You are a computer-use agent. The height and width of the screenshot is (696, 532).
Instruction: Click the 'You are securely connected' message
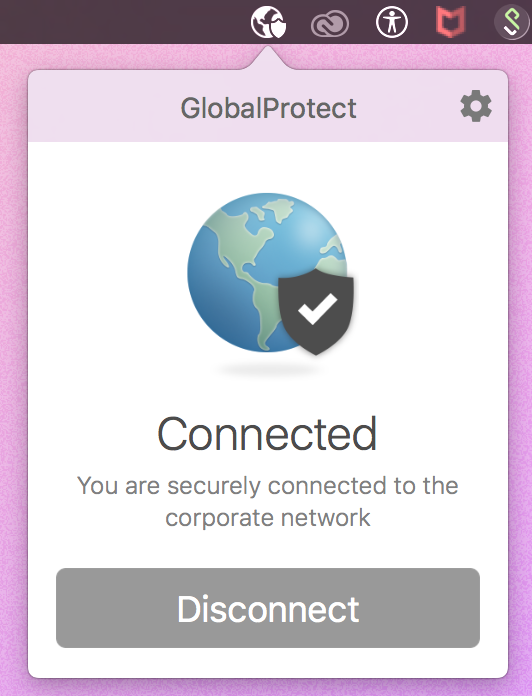(268, 485)
